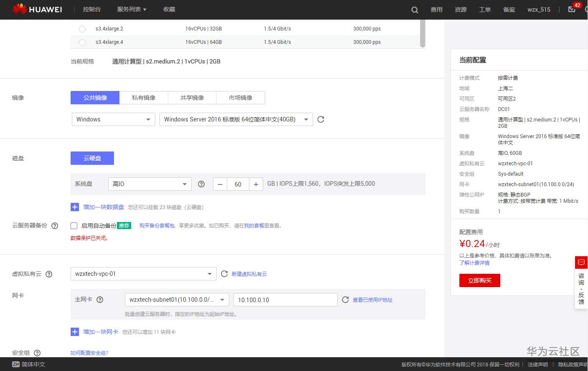This screenshot has height=371, width=588.
Task: Click the 立即购买 purchase button
Action: 479,280
